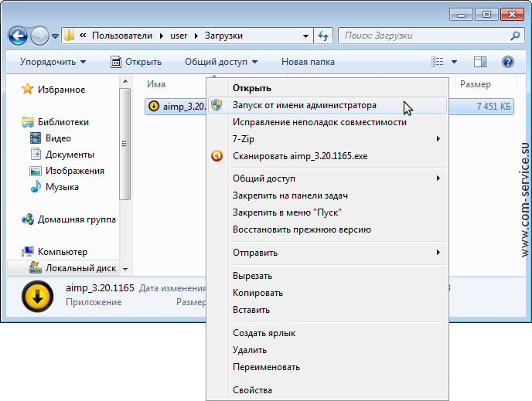Choose 'Переименовать' in context menu
Image resolution: width=532 pixels, height=401 pixels.
[x=328, y=367]
